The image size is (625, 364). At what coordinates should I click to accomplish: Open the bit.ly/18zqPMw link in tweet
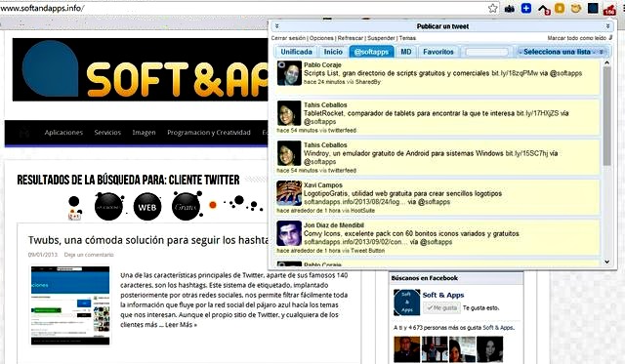coord(515,73)
